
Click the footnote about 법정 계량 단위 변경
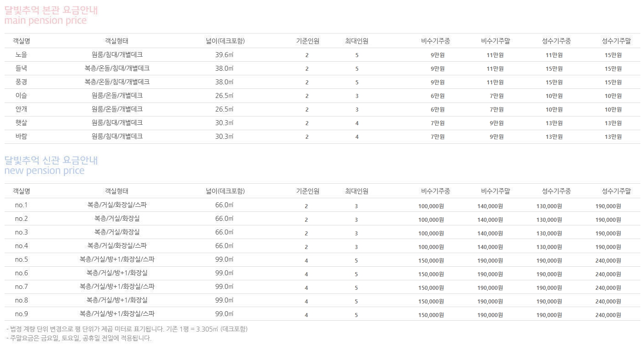tap(127, 329)
